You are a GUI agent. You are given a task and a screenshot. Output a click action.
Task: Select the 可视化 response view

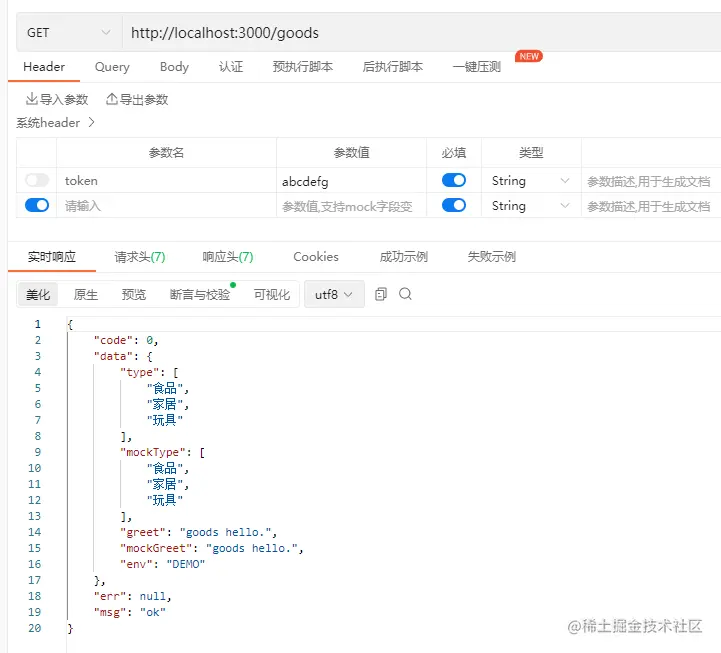pyautogui.click(x=272, y=294)
